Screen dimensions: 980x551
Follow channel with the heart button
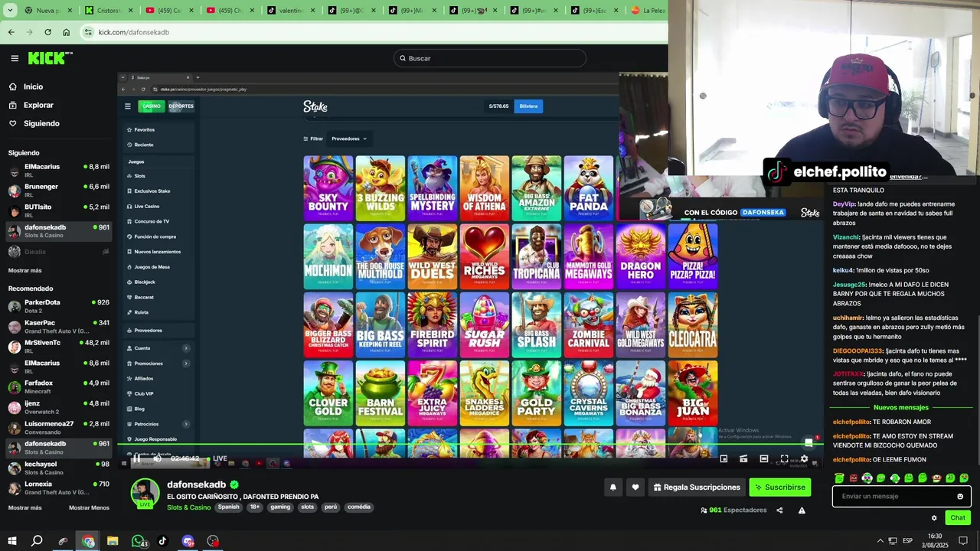coord(635,487)
